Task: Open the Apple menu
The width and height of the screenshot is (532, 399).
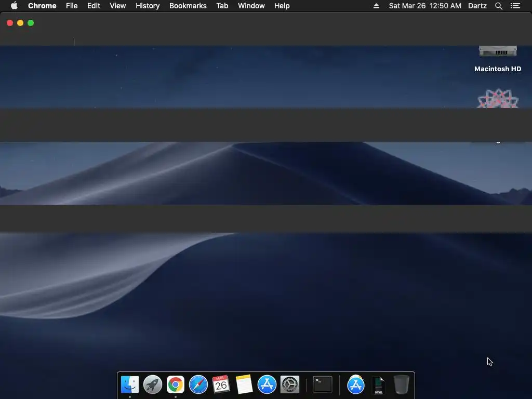Action: point(14,6)
